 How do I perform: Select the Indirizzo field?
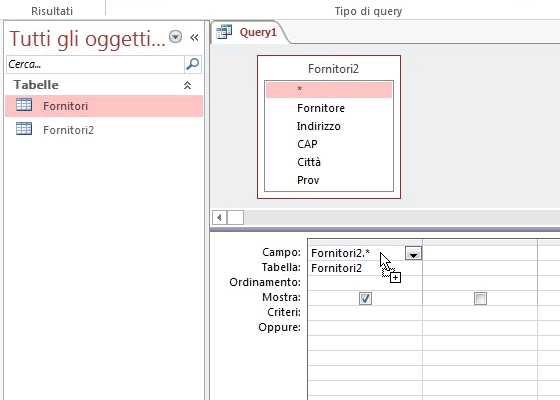(319, 126)
